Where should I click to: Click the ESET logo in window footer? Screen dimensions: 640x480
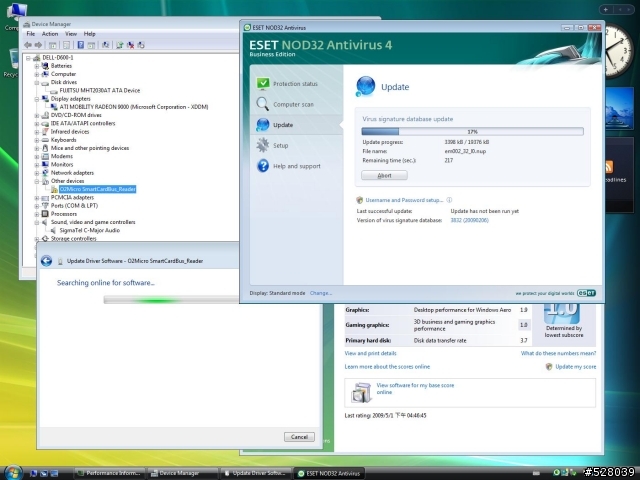586,293
